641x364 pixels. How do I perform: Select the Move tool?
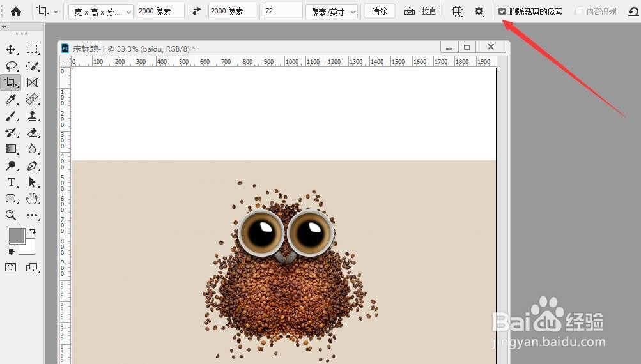[11, 49]
